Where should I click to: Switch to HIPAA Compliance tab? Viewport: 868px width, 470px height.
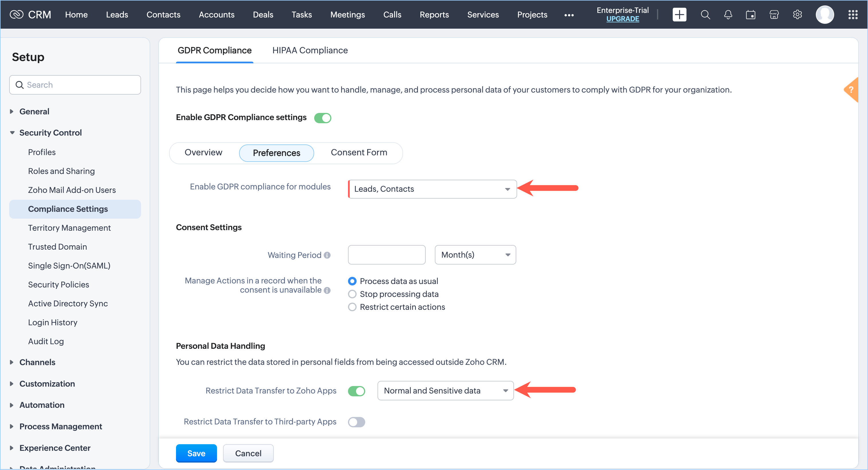(x=310, y=50)
